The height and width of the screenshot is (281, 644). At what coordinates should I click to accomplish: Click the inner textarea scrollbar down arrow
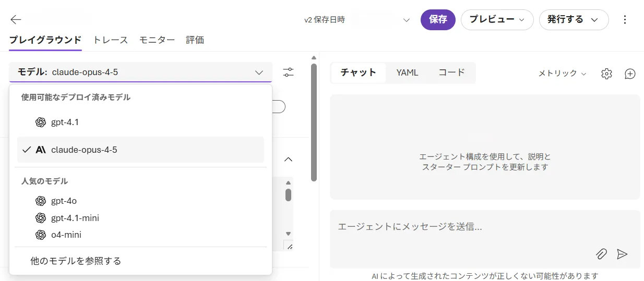point(288,234)
